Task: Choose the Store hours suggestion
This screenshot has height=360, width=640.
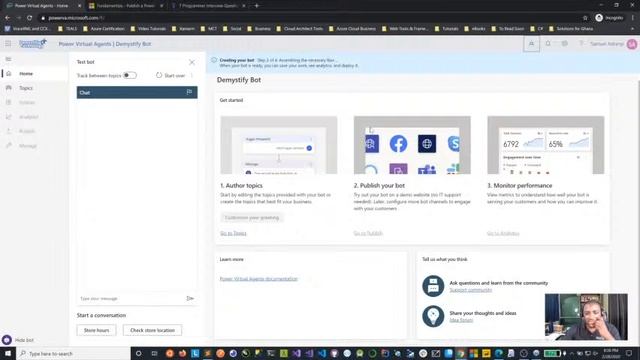Action: 96,330
